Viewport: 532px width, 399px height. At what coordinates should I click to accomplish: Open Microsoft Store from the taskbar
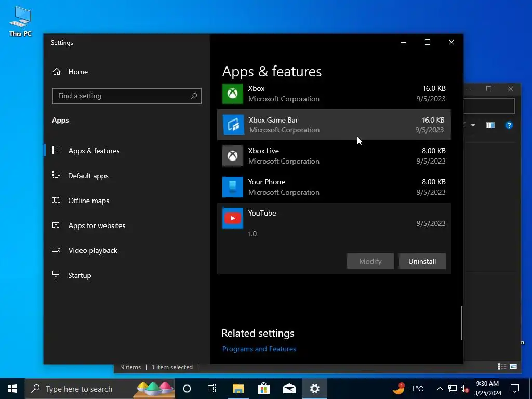click(263, 389)
